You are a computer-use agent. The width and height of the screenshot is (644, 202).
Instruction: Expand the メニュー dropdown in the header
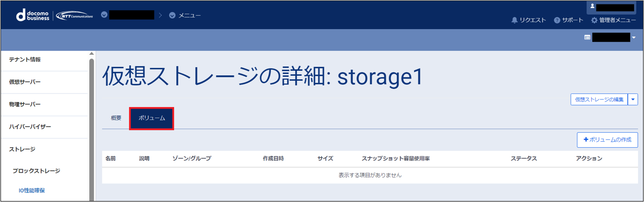[185, 15]
